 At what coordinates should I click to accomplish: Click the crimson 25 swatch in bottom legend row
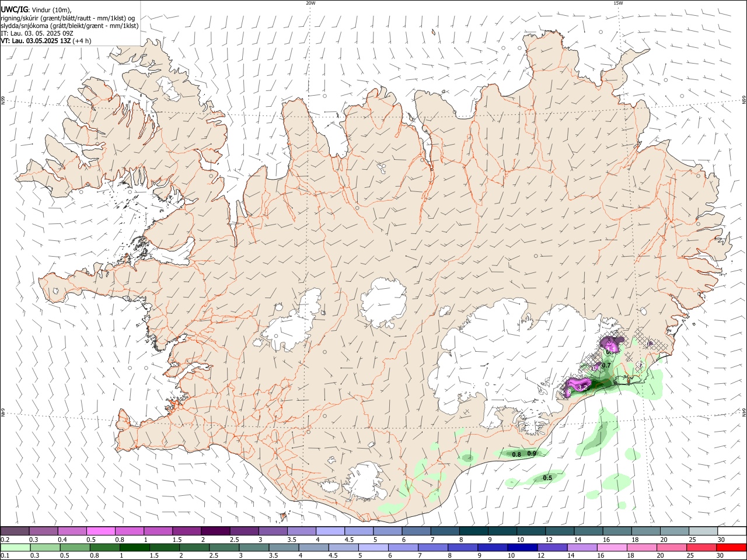[701, 547]
